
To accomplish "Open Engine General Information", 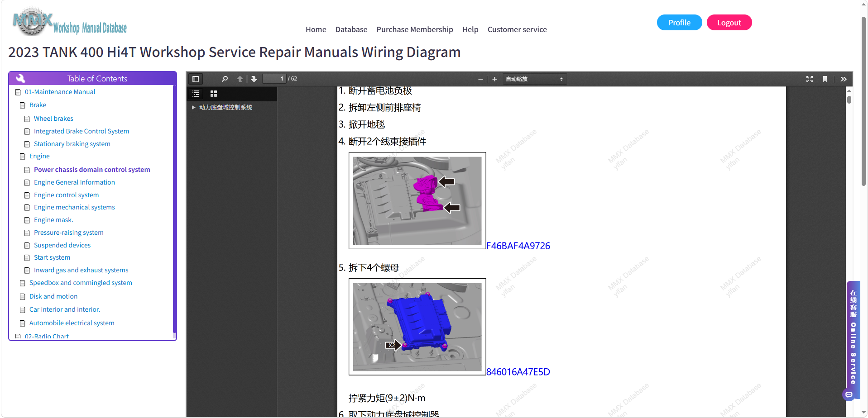I will pos(74,182).
